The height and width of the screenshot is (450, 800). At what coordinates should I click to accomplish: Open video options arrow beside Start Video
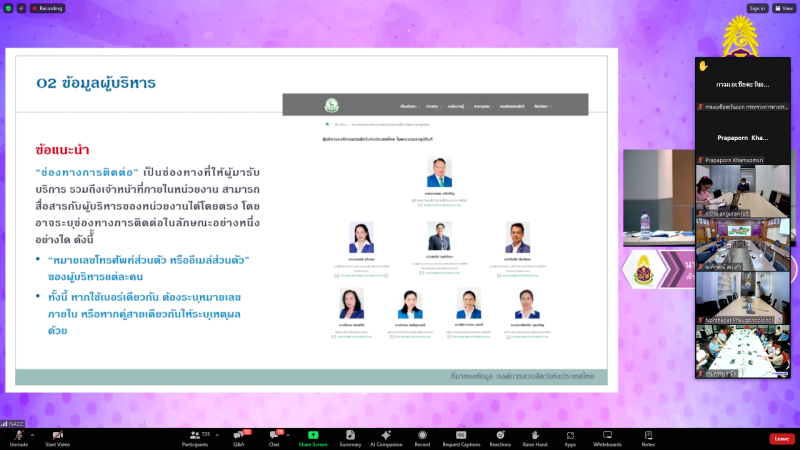click(72, 435)
